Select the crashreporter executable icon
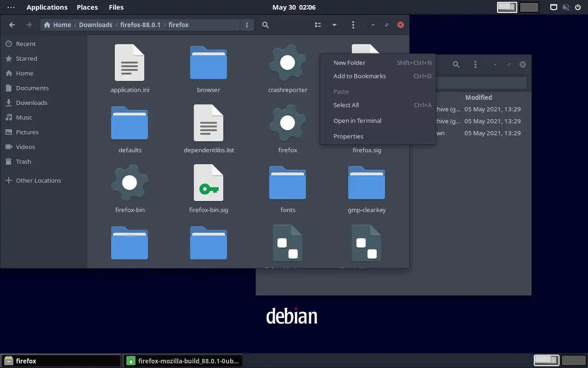Viewport: 588px width, 368px height. coord(288,63)
